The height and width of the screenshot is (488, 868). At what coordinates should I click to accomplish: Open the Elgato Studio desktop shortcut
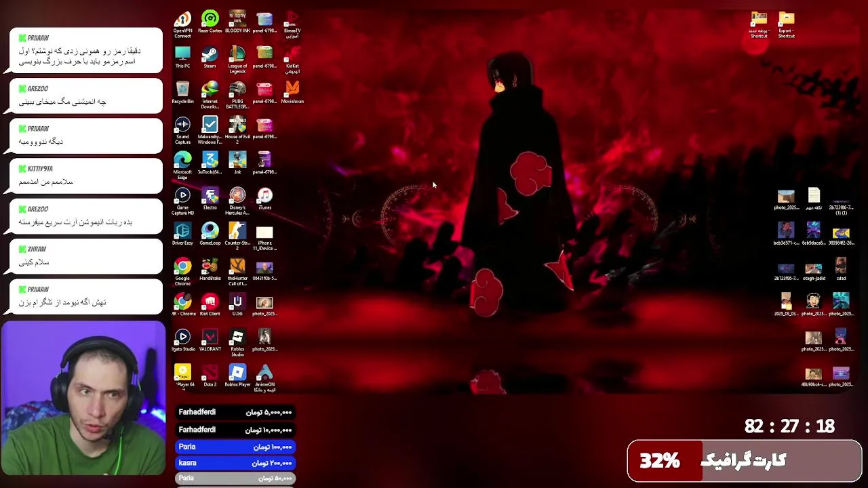click(182, 340)
